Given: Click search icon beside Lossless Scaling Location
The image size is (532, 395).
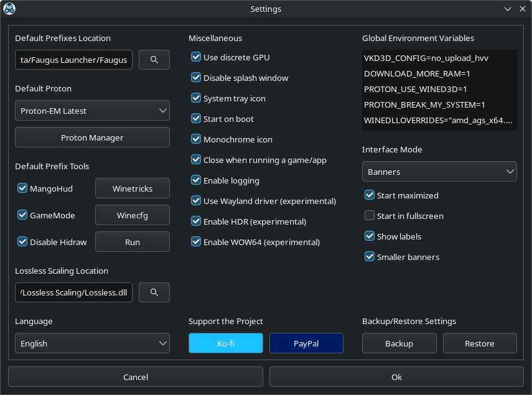Looking at the screenshot, I should pos(154,292).
